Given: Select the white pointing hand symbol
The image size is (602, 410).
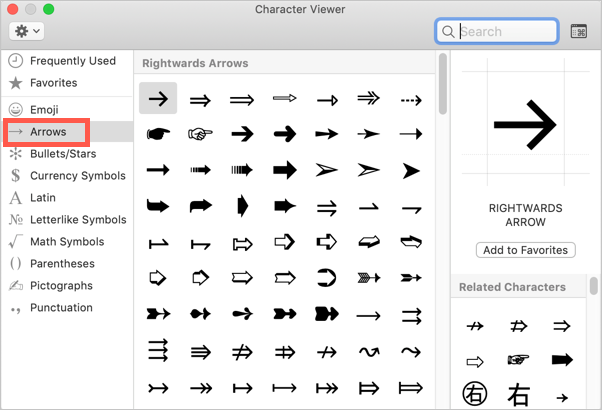Looking at the screenshot, I should (200, 134).
